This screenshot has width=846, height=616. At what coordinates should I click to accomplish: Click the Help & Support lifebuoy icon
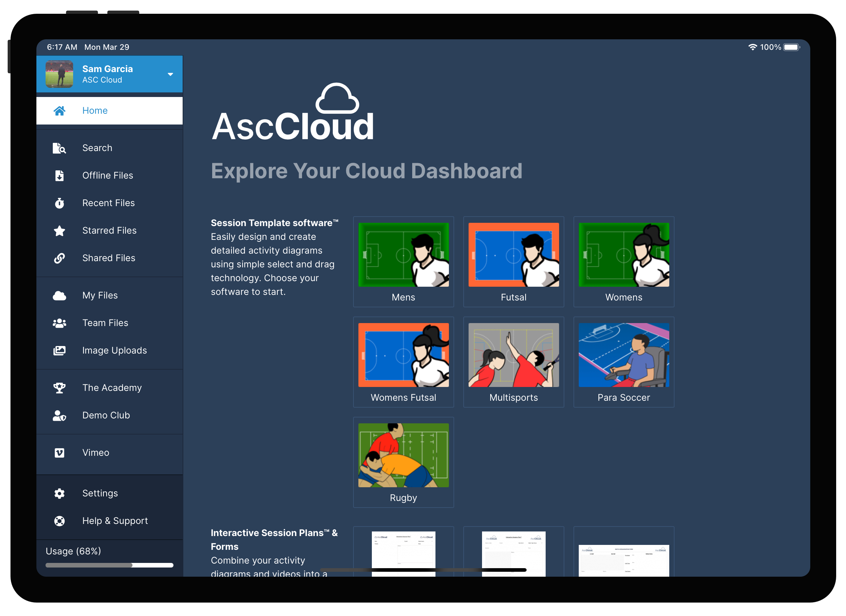59,521
